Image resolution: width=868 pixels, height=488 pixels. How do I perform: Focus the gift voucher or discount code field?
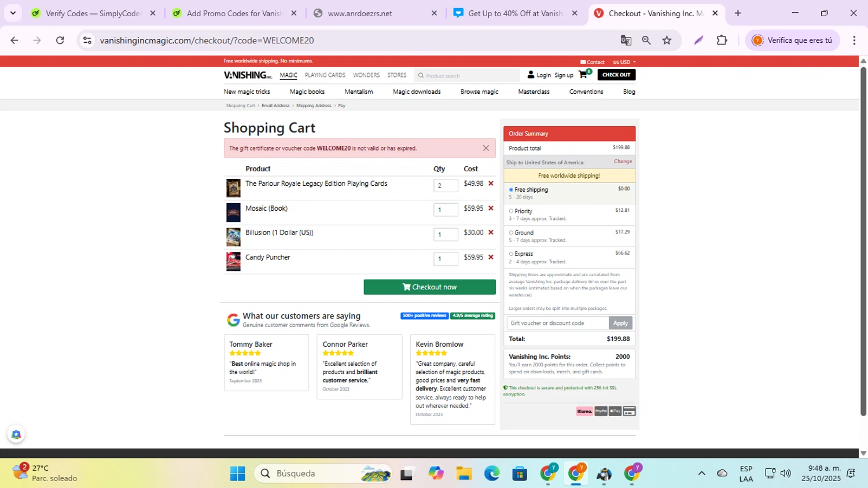pyautogui.click(x=558, y=323)
